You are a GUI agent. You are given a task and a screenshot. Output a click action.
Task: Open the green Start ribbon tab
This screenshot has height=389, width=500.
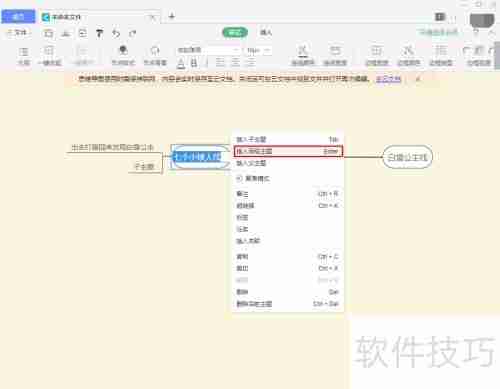pos(235,32)
